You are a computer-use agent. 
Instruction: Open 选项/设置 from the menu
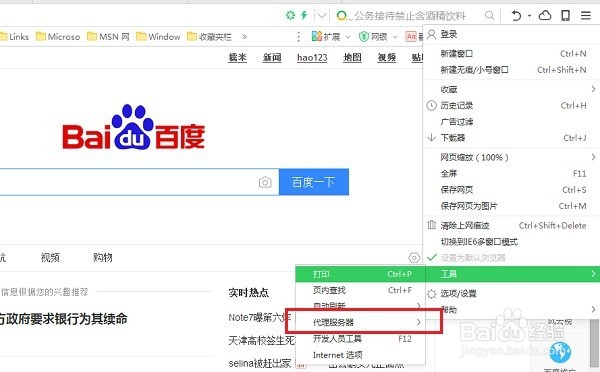[x=511, y=294]
